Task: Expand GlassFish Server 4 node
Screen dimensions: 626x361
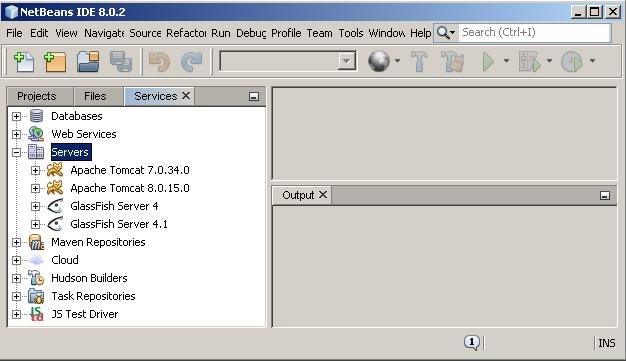Action: [x=36, y=206]
